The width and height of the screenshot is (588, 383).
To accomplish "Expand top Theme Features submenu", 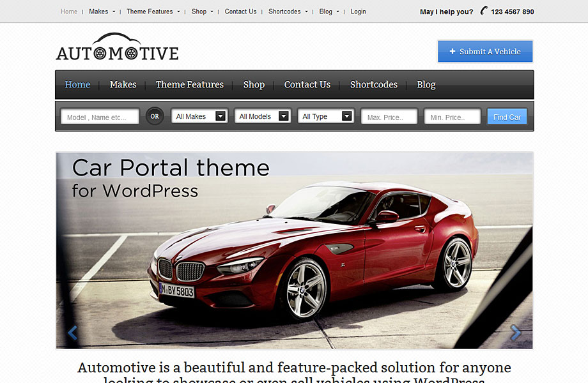I will (178, 11).
